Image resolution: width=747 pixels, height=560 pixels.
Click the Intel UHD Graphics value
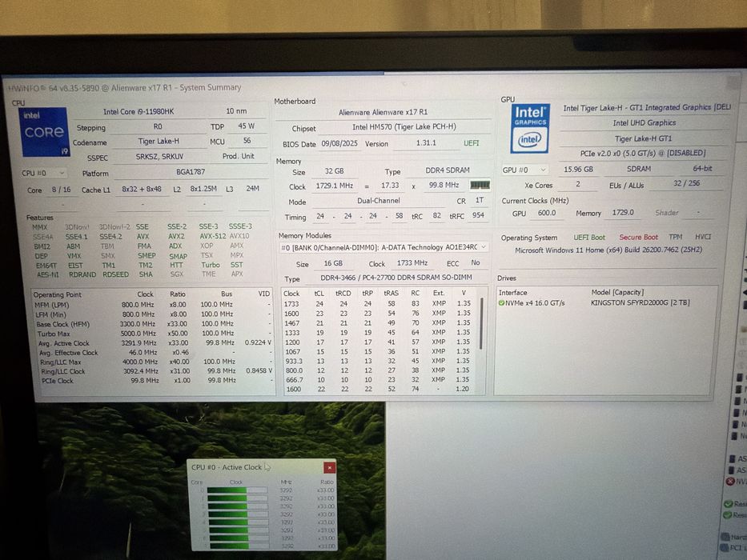(644, 123)
